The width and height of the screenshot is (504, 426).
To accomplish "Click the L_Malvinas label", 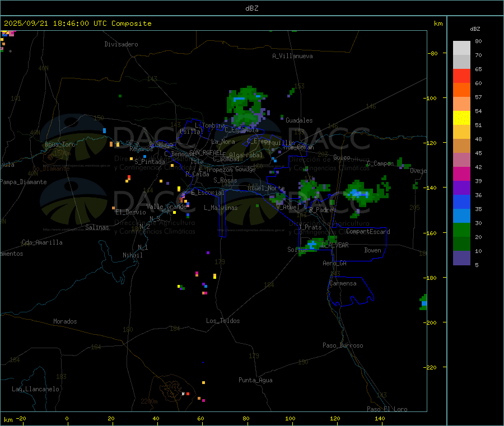I will coord(221,208).
